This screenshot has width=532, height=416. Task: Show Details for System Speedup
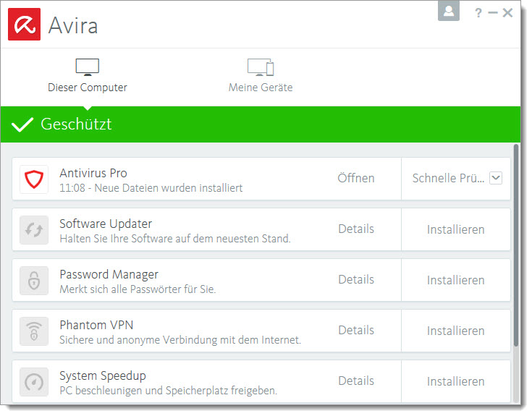coord(356,381)
